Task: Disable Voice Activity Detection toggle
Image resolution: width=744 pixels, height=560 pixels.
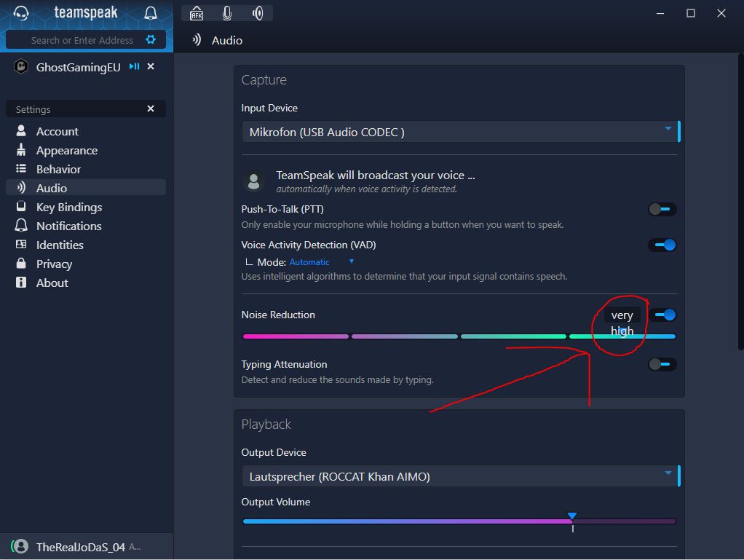Action: 662,245
